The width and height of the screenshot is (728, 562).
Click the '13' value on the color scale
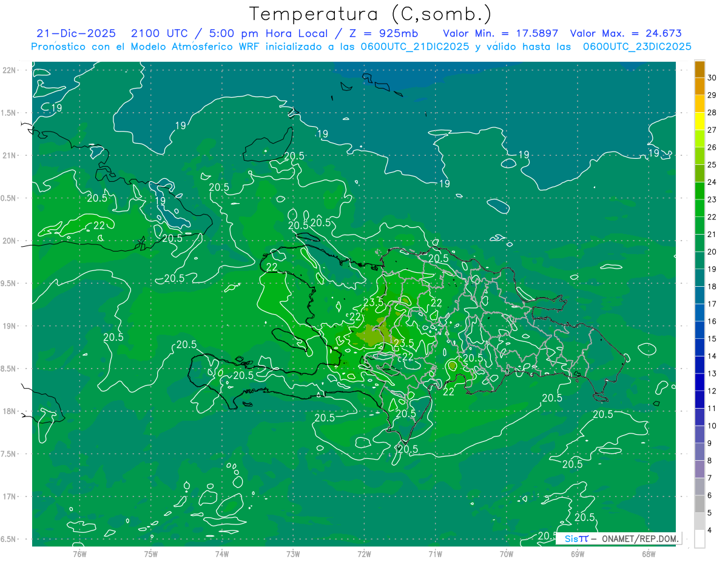(712, 373)
